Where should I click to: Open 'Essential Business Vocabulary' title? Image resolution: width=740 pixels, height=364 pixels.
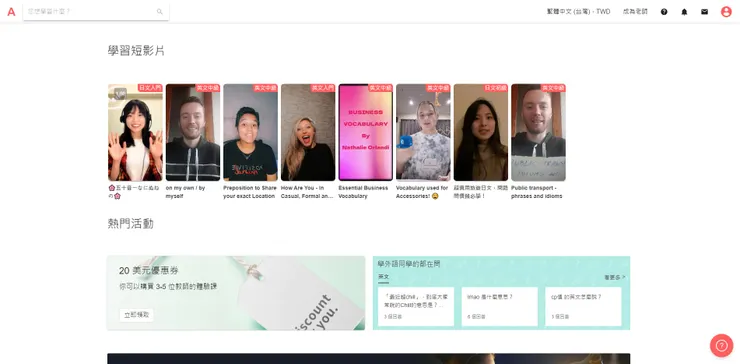[x=363, y=192]
